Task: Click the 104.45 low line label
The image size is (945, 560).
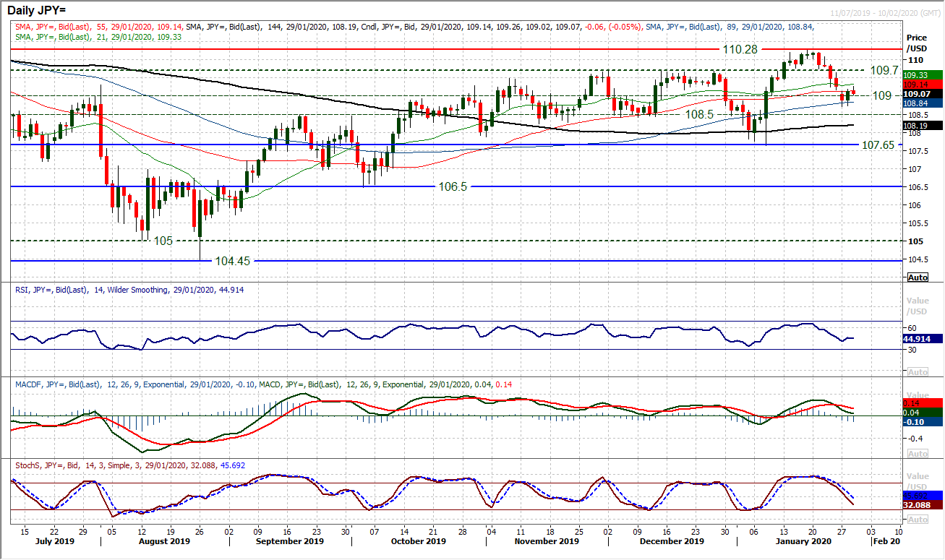Action: pos(232,261)
